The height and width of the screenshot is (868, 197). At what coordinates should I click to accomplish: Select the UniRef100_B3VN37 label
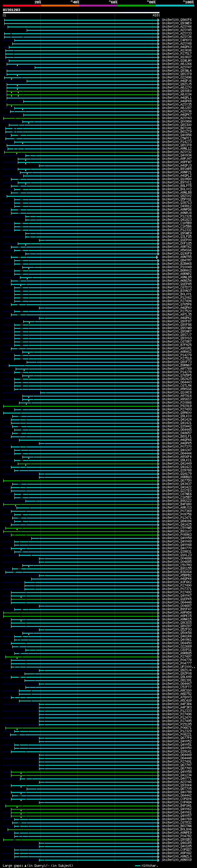click(177, 291)
